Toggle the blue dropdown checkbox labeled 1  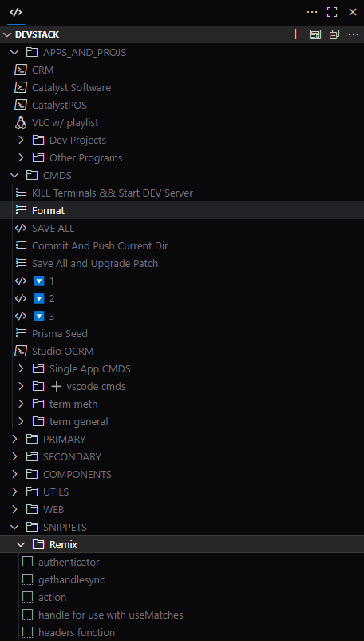39,281
